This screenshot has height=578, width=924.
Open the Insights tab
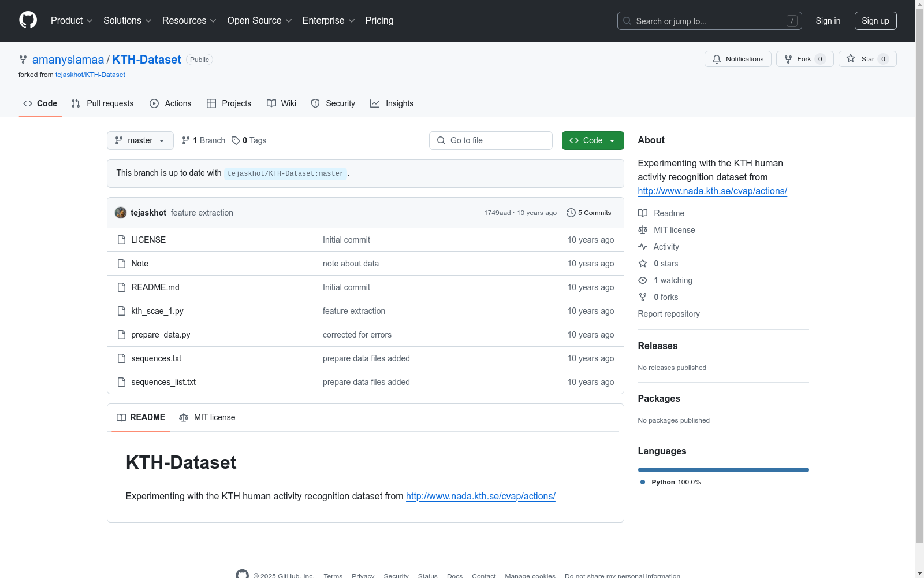392,103
